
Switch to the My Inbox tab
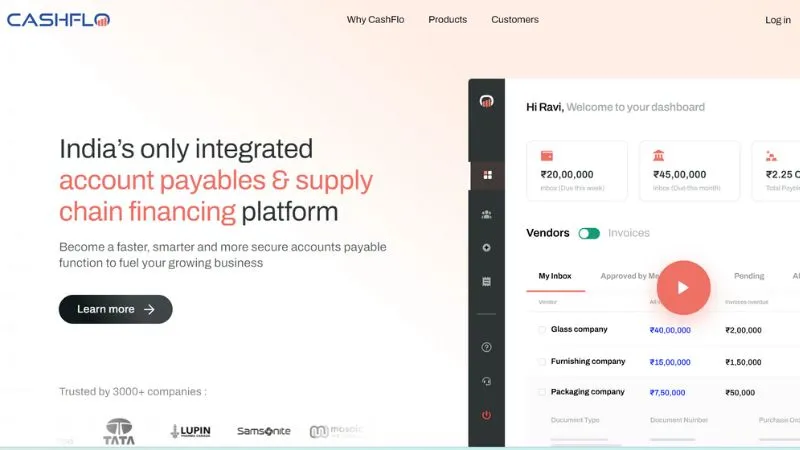click(x=555, y=276)
